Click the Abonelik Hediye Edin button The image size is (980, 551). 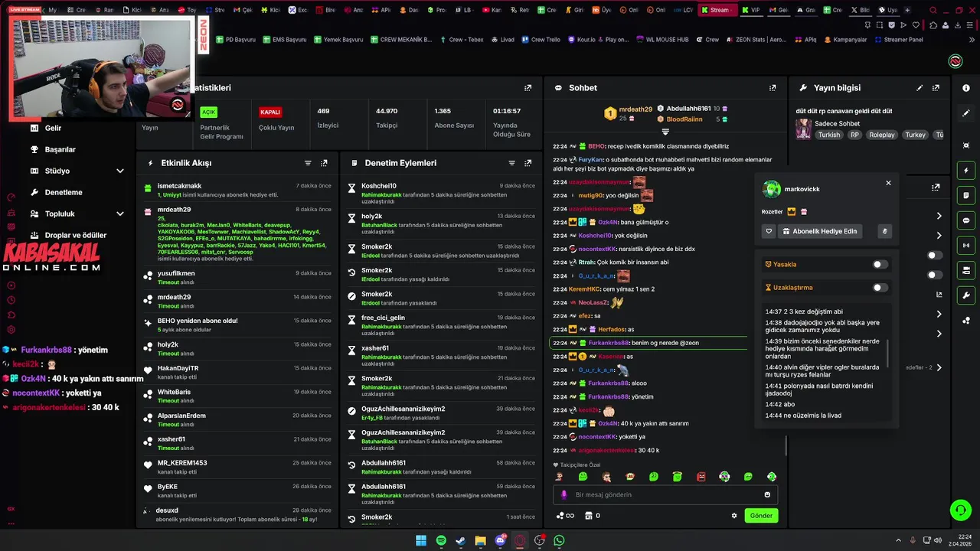[x=819, y=231]
